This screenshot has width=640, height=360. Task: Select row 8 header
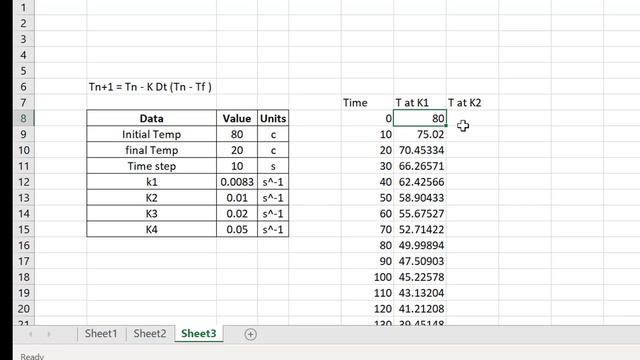pyautogui.click(x=23, y=118)
